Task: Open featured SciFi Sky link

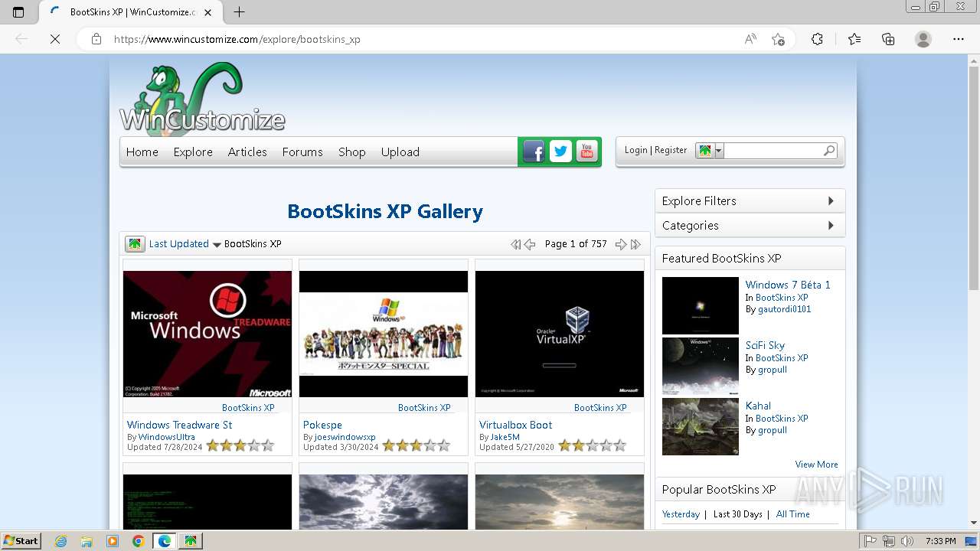Action: pyautogui.click(x=765, y=345)
